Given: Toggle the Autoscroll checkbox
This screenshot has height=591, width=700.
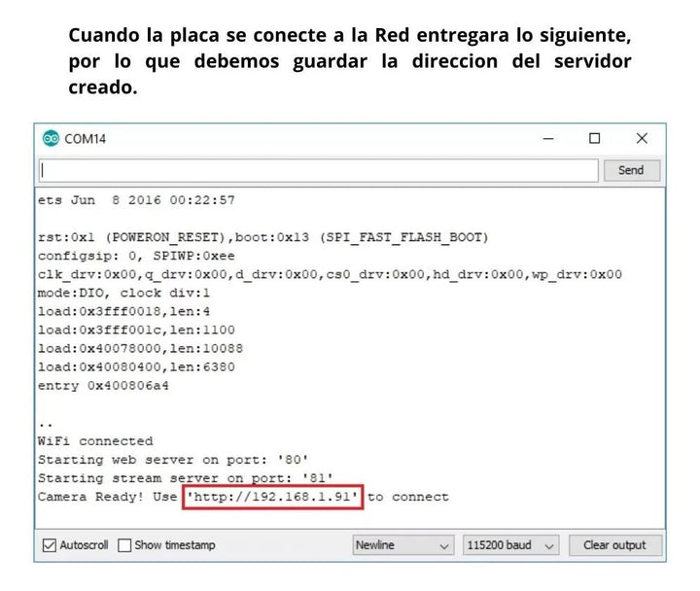Looking at the screenshot, I should (50, 545).
